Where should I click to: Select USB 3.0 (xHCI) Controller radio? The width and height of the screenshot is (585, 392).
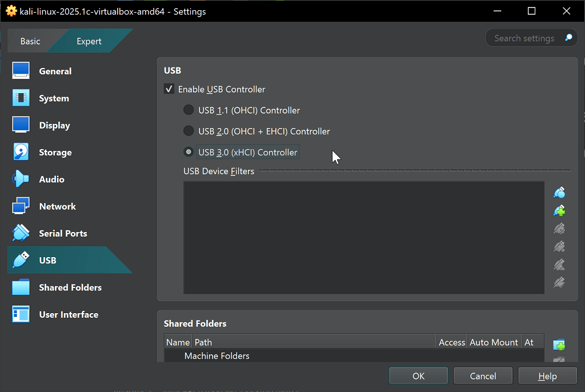tap(189, 152)
